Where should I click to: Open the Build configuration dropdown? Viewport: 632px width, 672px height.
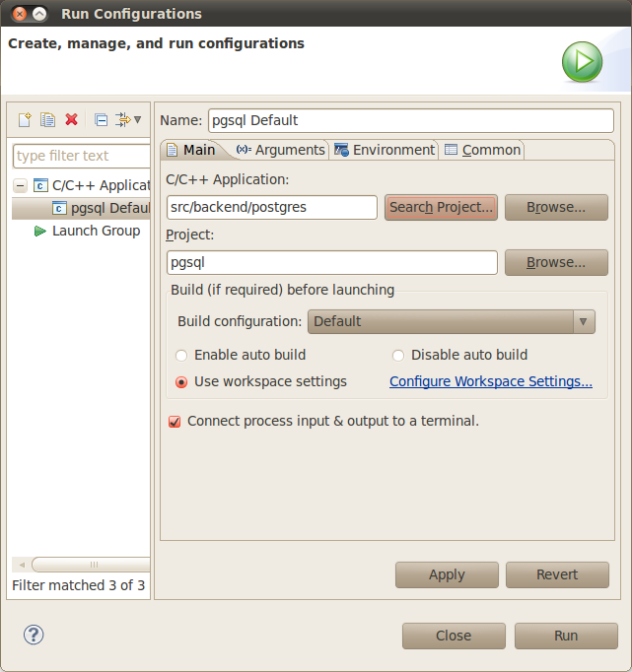click(451, 321)
